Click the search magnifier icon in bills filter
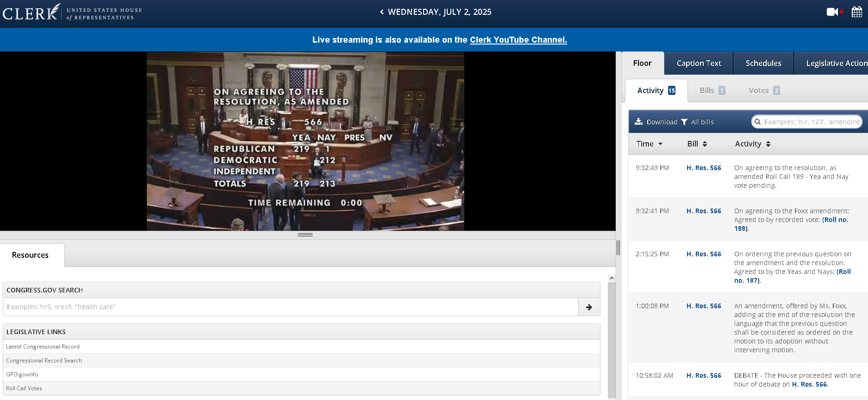868x400 pixels. [758, 122]
